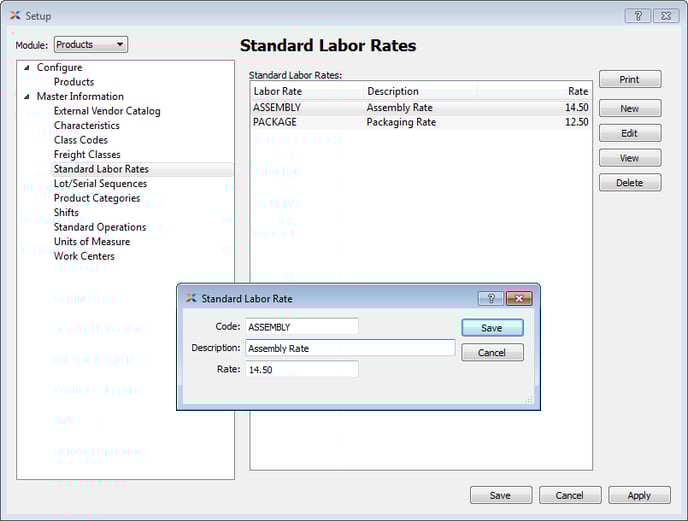688x521 pixels.
Task: Click Save in the Standard Labor Rate dialog
Action: [x=491, y=328]
